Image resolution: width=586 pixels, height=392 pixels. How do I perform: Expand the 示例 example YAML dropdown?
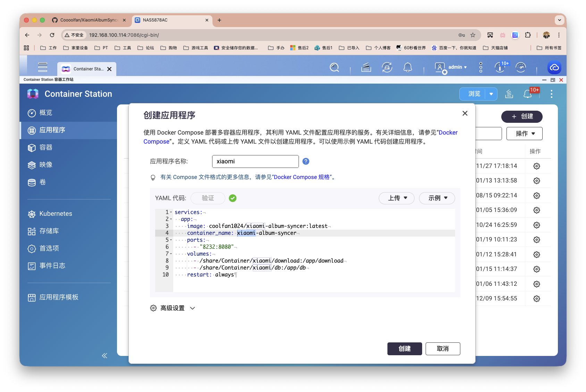[437, 198]
